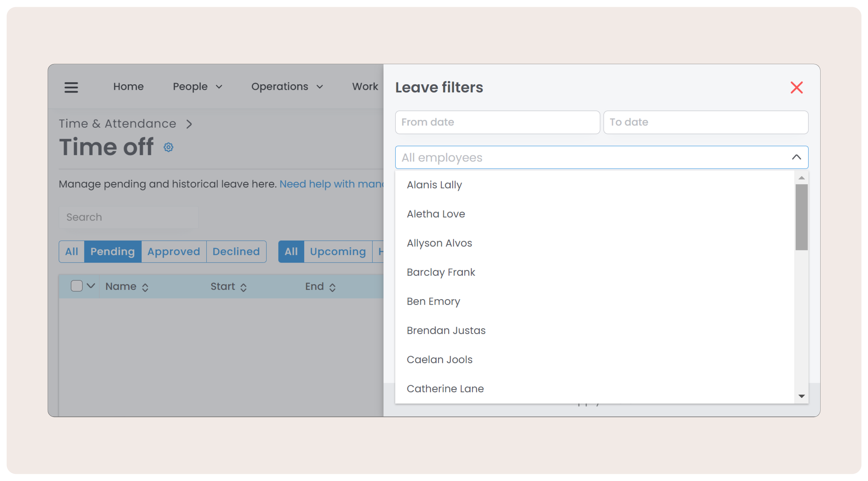Click the dropdown list scroll-up arrow

point(801,178)
